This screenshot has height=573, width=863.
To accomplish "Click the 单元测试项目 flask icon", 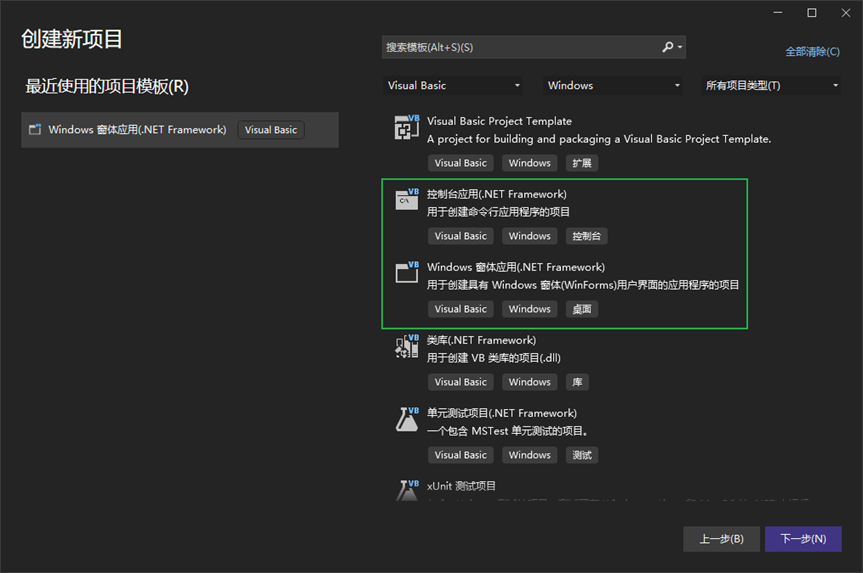I will tap(407, 419).
